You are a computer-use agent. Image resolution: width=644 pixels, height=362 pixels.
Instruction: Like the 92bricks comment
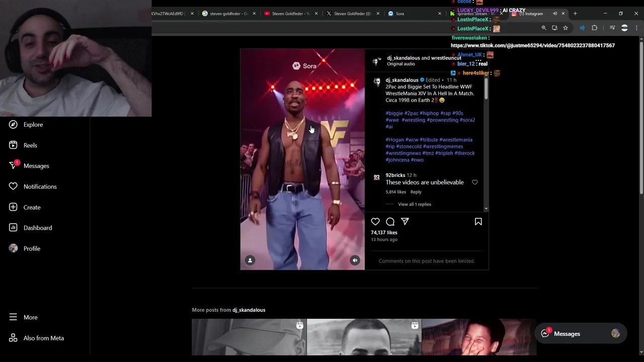[x=474, y=182]
